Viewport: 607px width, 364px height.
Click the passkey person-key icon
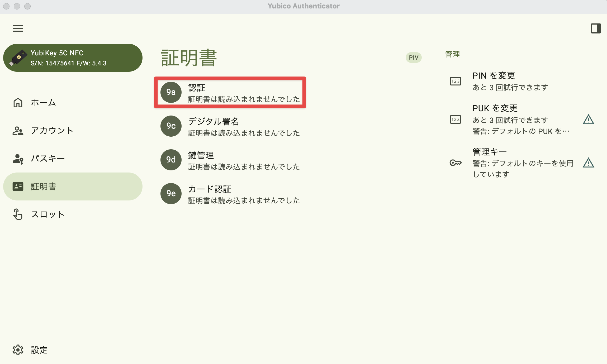pyautogui.click(x=18, y=159)
